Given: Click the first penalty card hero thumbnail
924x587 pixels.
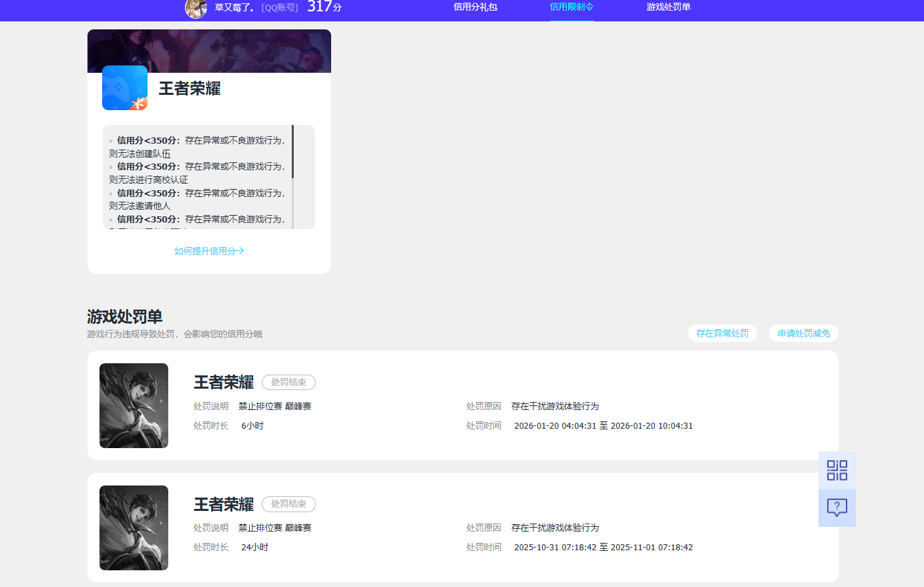Looking at the screenshot, I should pos(134,405).
